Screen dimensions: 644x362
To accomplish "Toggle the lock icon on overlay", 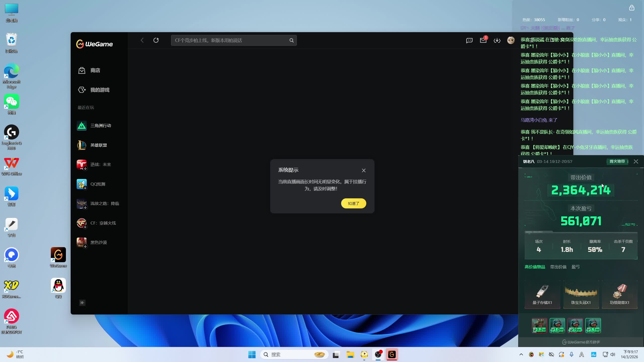I will click(x=632, y=8).
